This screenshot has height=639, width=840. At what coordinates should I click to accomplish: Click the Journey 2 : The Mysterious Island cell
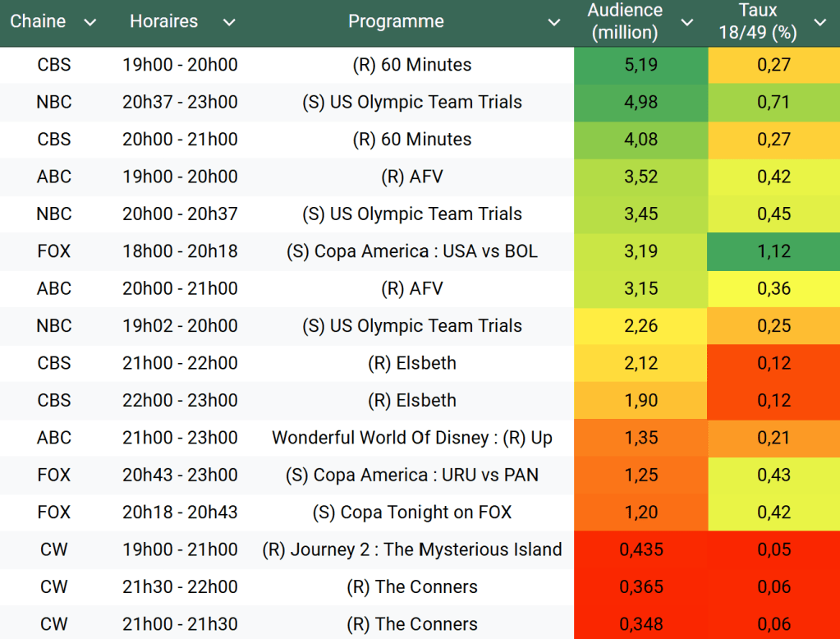coord(412,549)
